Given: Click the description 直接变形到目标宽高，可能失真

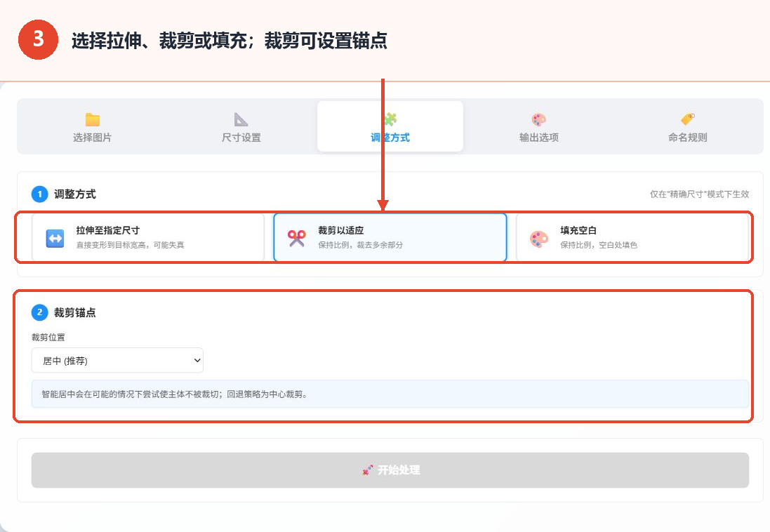Looking at the screenshot, I should [130, 245].
